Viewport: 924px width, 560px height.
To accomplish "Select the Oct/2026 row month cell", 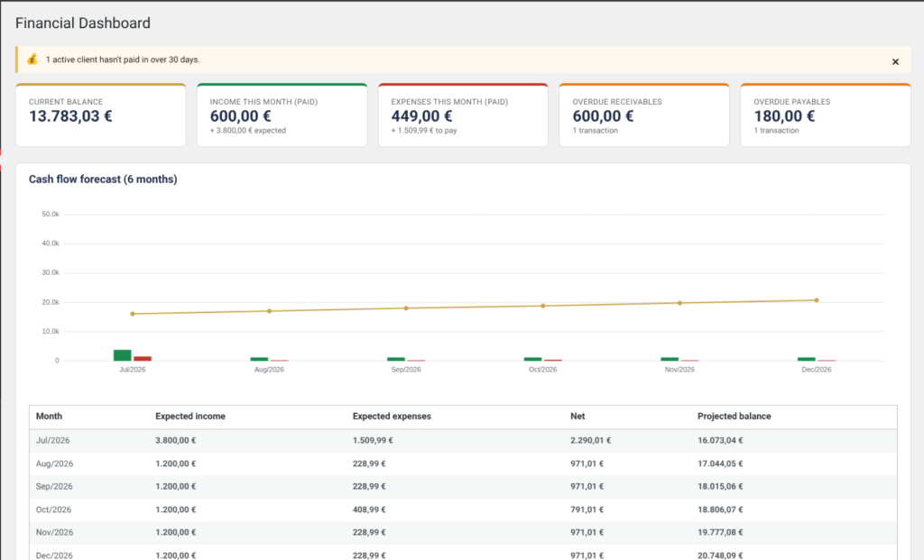I will click(x=53, y=510).
